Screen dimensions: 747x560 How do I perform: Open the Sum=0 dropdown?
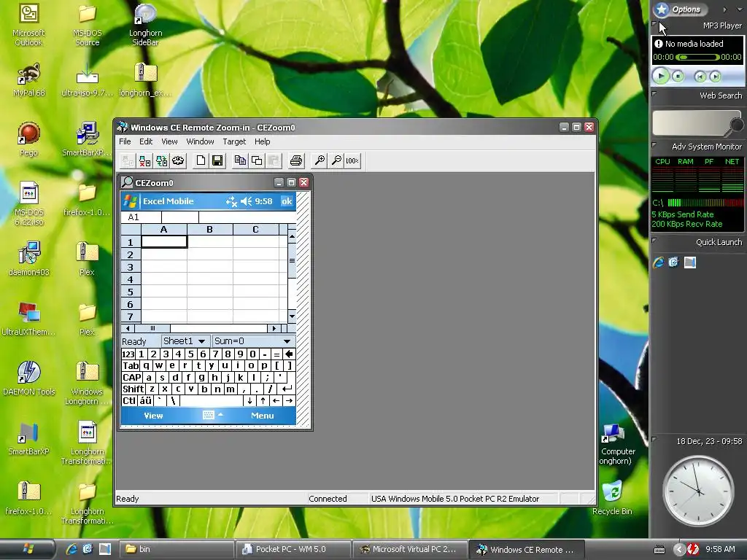[252, 341]
